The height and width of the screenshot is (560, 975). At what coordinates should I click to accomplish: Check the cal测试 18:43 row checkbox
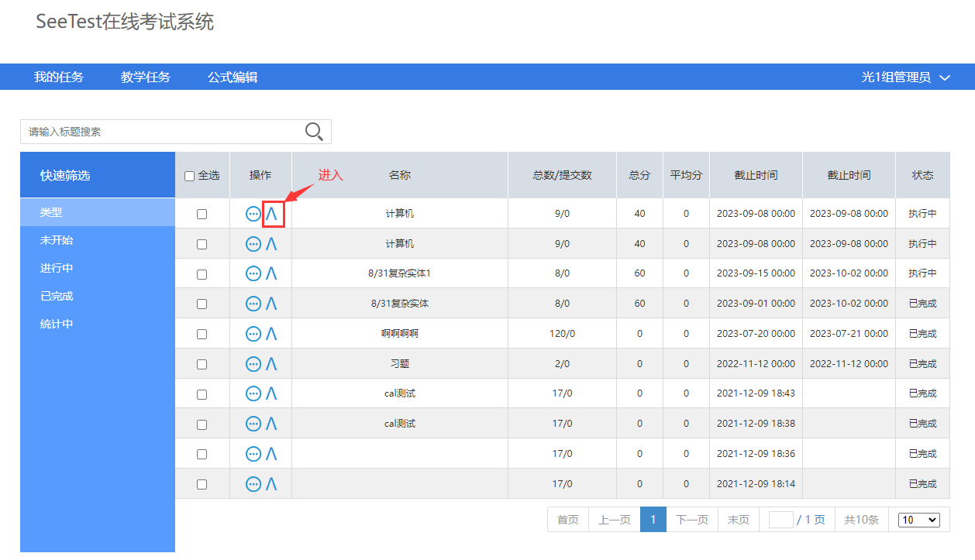tap(202, 394)
